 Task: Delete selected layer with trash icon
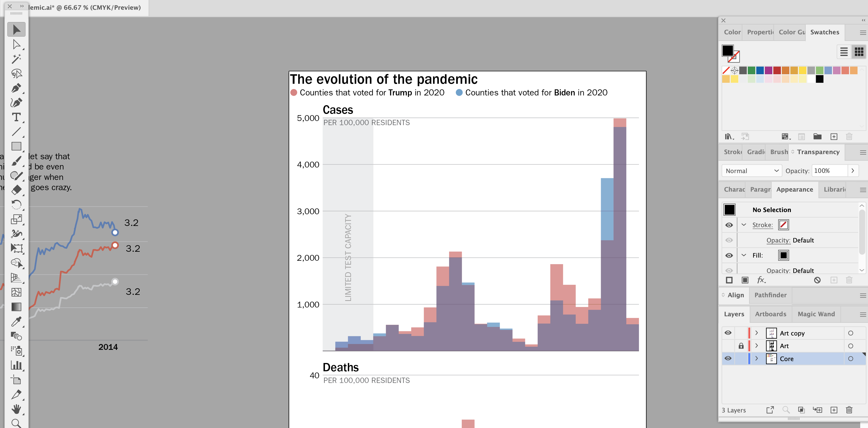849,410
